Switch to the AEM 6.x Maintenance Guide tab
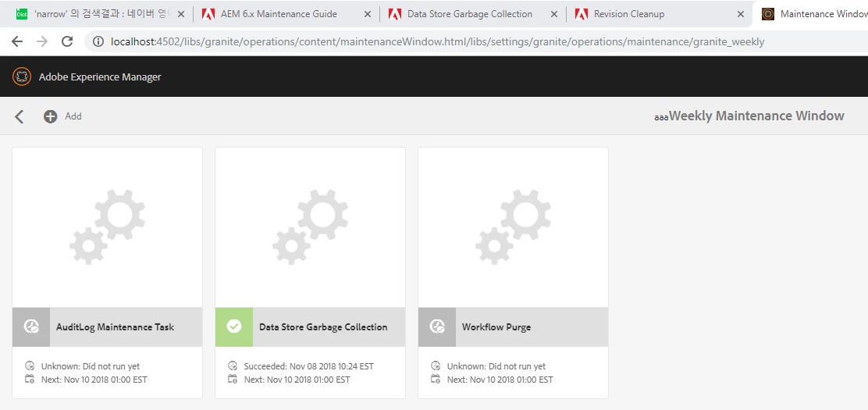 pyautogui.click(x=286, y=14)
